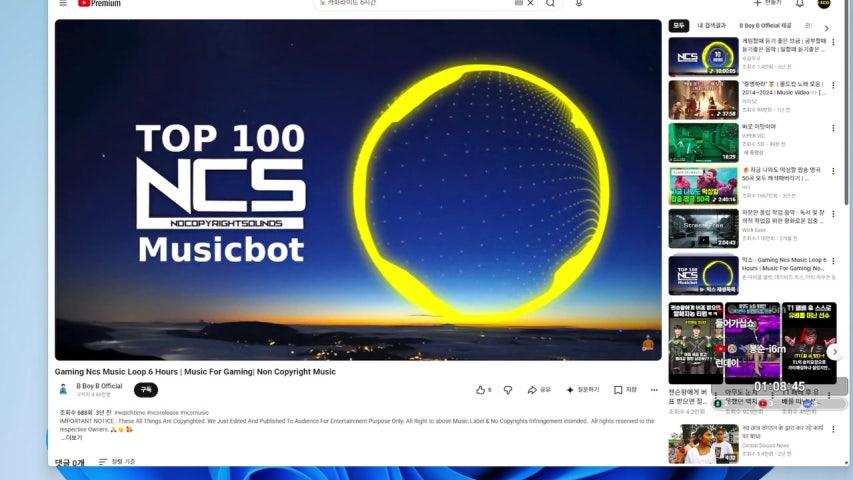The height and width of the screenshot is (480, 853).
Task: Open options for first recommended NCS video
Action: pyautogui.click(x=833, y=42)
